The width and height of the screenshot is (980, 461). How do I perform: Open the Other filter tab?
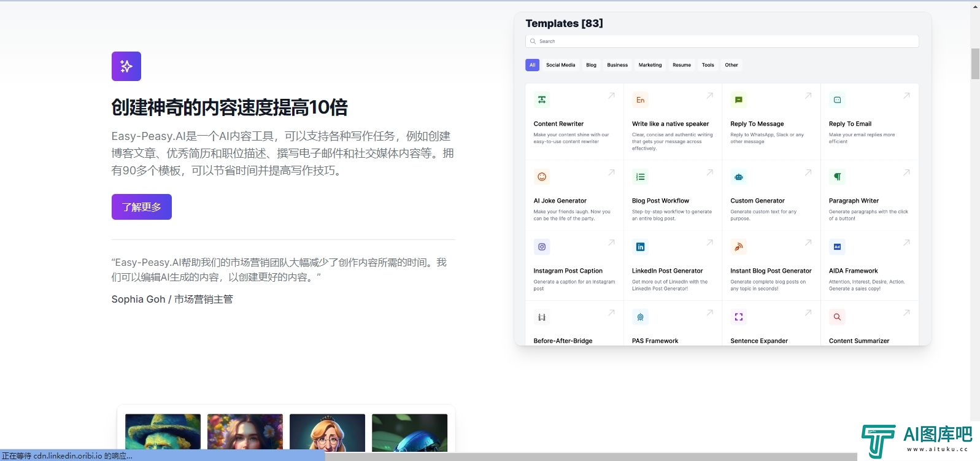(x=731, y=65)
